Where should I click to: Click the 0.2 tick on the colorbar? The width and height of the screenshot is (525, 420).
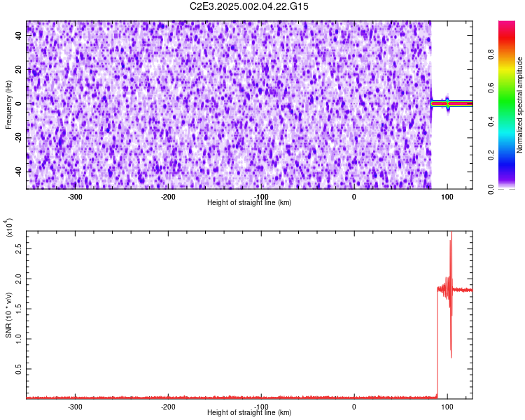[491, 155]
